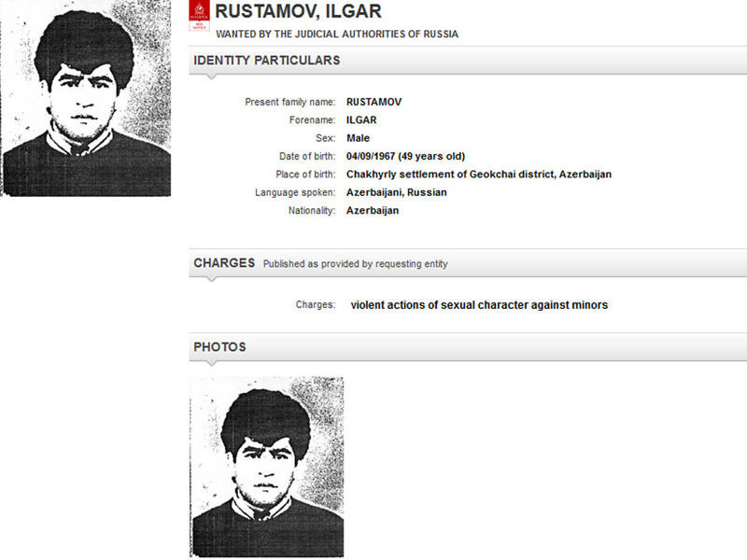Screen dimensions: 747x560
Task: Collapse the Identity Particulars section header
Action: coord(266,61)
